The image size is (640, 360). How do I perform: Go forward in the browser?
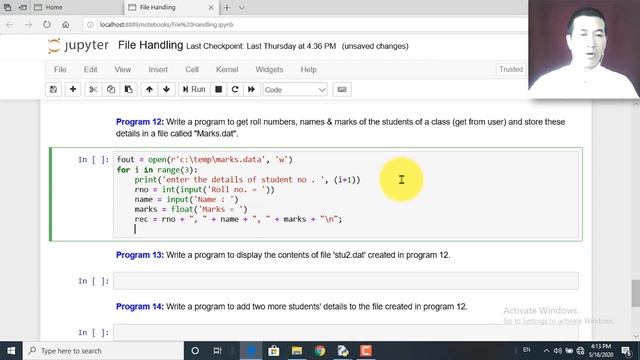coord(28,25)
